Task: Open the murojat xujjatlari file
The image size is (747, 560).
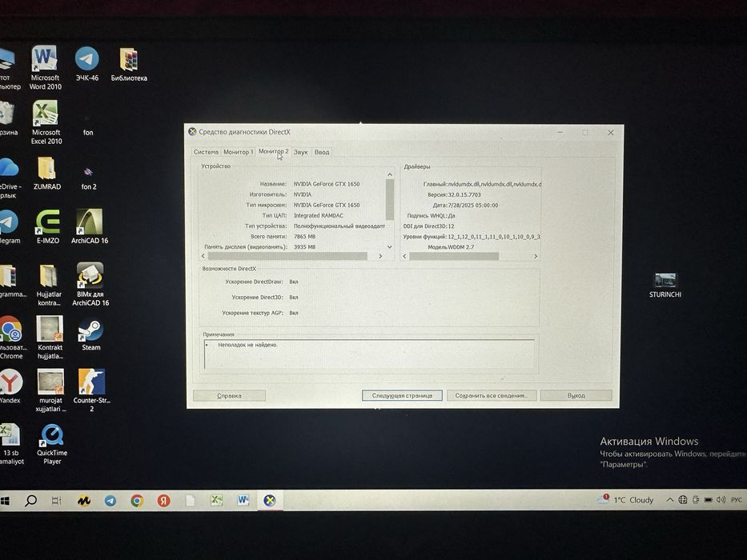Action: tap(50, 390)
